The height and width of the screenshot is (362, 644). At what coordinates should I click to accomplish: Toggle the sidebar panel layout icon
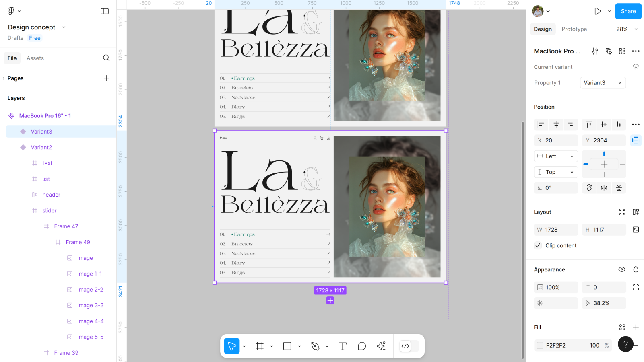coord(105,11)
